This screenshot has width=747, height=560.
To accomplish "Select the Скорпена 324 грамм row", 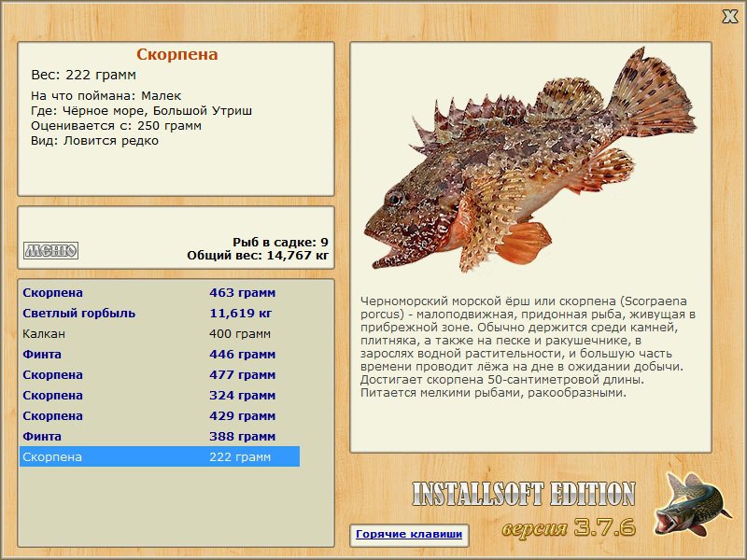I will pyautogui.click(x=160, y=395).
